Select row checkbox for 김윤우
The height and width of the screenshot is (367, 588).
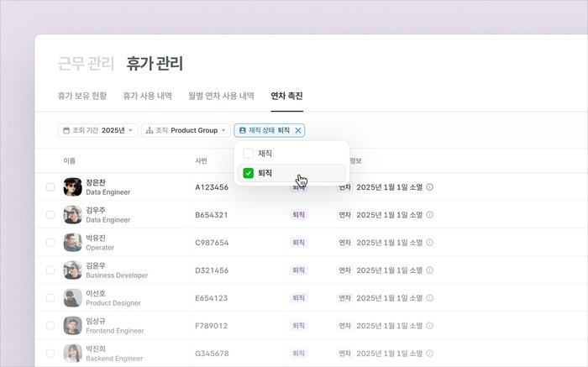(50, 270)
